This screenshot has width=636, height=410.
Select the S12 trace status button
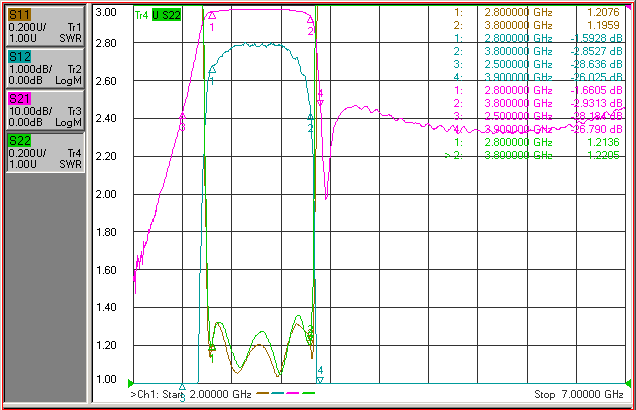(x=45, y=68)
